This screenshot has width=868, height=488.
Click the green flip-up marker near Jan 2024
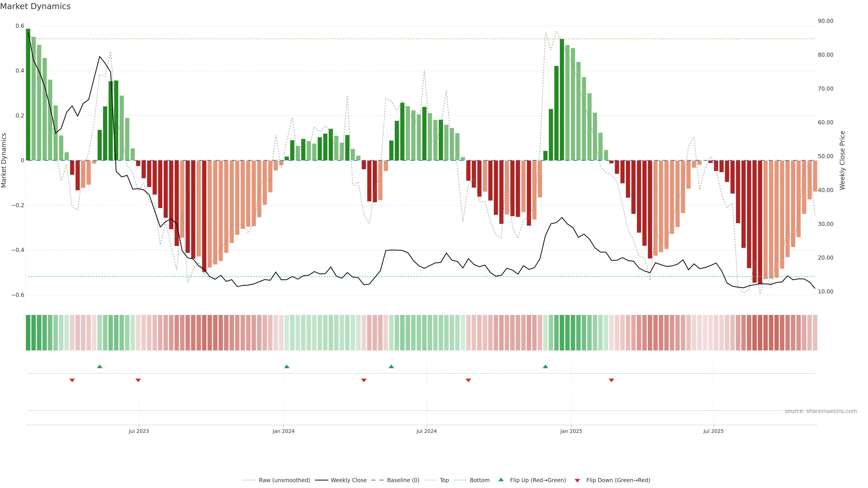point(287,366)
